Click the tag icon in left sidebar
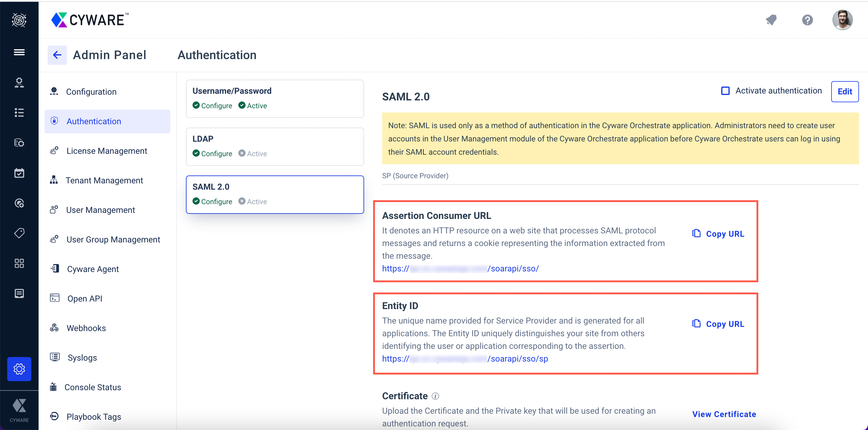 [x=19, y=233]
